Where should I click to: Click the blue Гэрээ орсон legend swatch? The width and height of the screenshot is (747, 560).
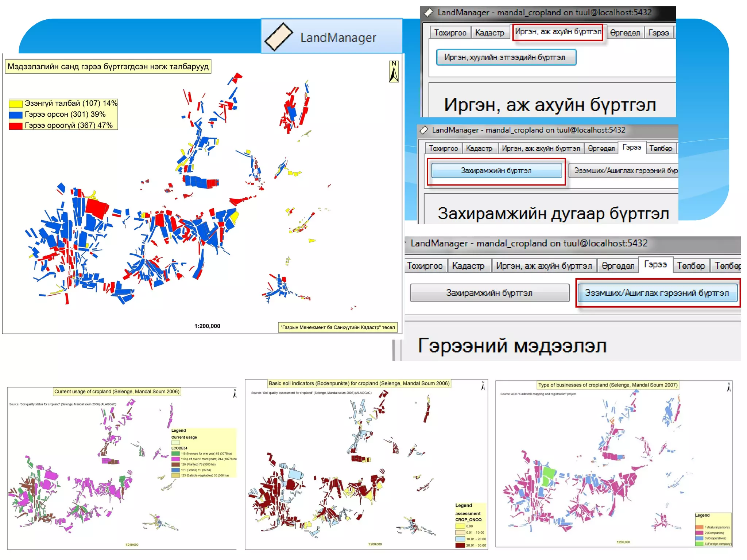pos(16,114)
